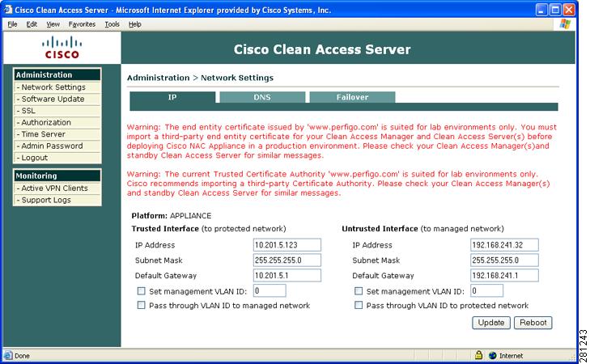590x364 pixels.
Task: Open the View menu
Action: pos(53,24)
